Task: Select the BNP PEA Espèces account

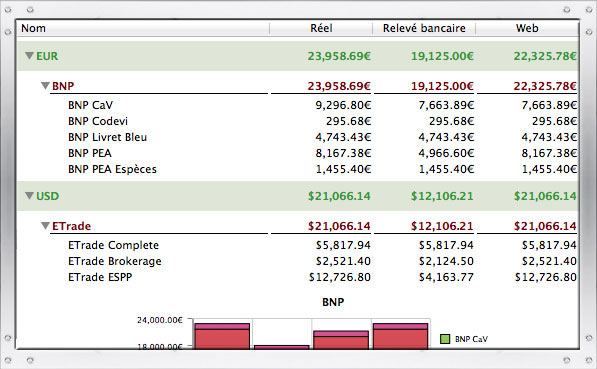Action: coord(297,169)
